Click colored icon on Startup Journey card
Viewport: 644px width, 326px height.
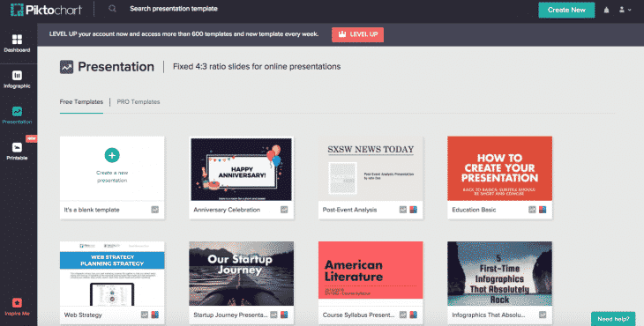tap(284, 315)
